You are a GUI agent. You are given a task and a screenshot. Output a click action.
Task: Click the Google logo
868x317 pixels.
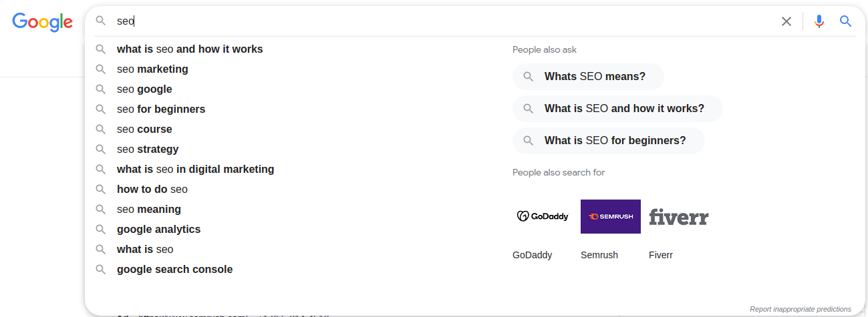click(x=42, y=21)
